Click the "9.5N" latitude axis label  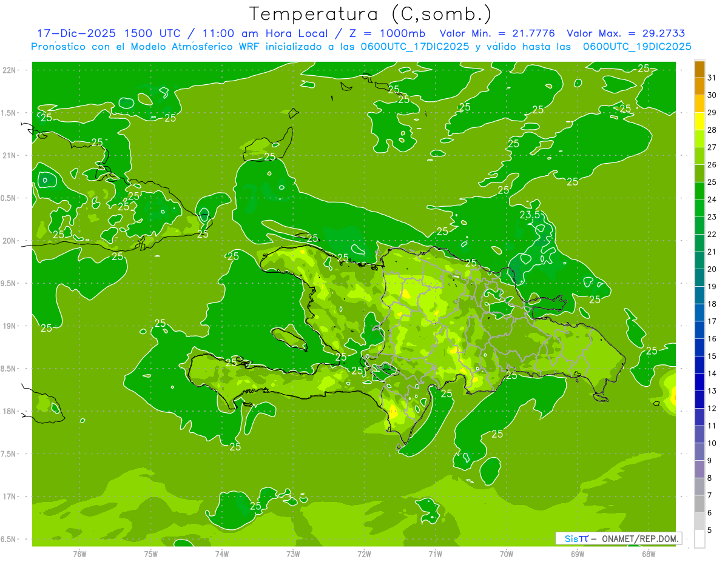[8, 284]
